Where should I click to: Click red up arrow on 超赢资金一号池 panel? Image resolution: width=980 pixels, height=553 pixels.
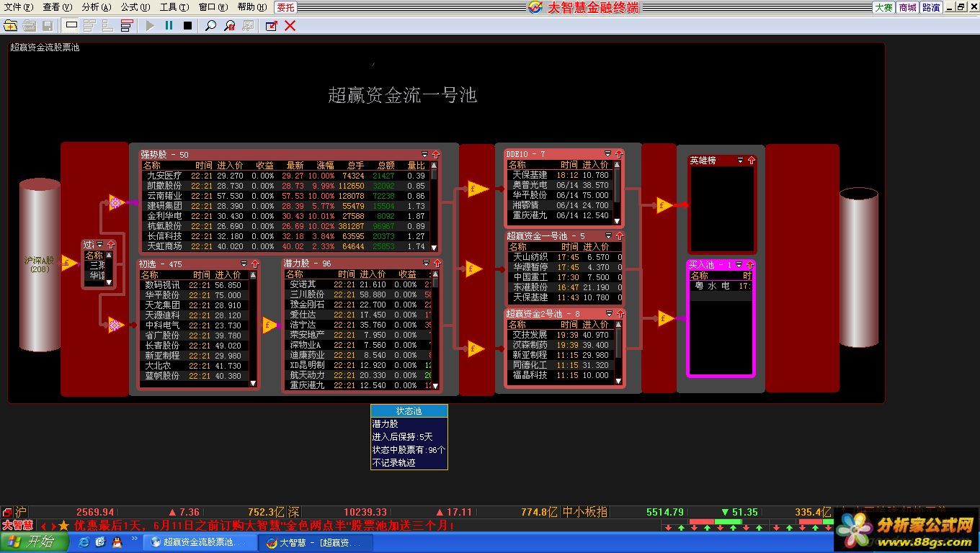(619, 235)
